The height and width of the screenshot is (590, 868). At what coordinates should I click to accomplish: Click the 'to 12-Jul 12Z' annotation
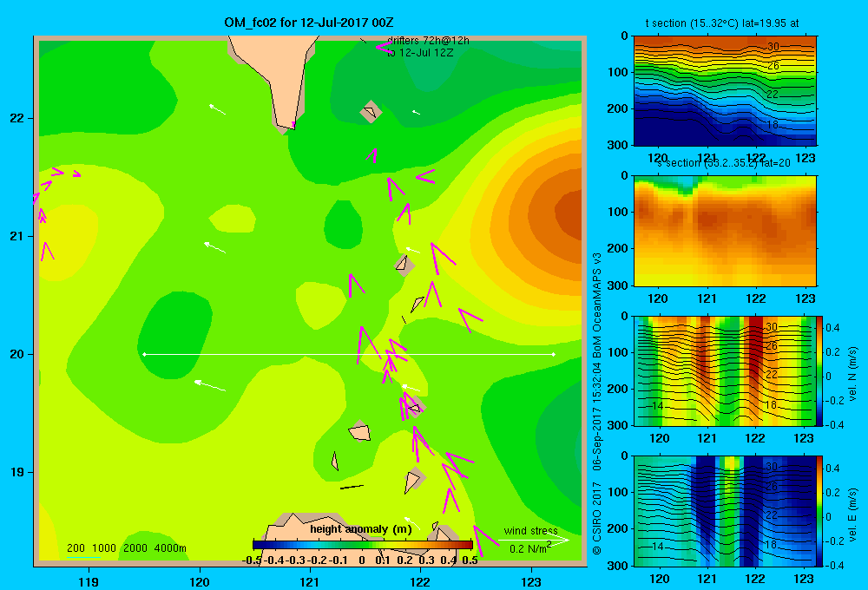coord(420,53)
